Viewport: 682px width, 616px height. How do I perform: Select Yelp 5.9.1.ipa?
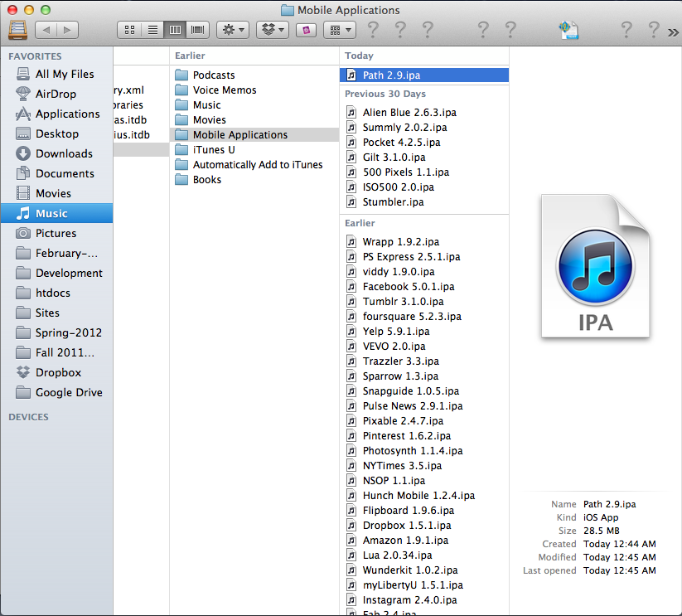[424, 332]
